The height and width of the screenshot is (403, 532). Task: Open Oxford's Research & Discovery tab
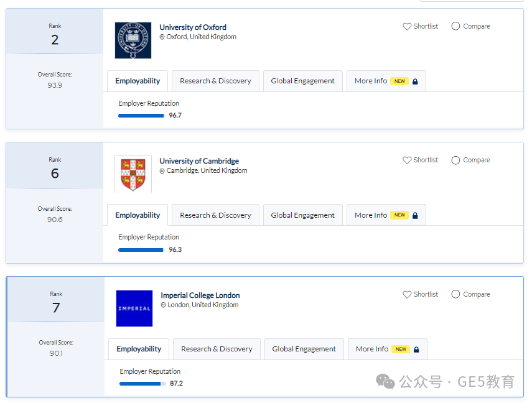pos(215,81)
